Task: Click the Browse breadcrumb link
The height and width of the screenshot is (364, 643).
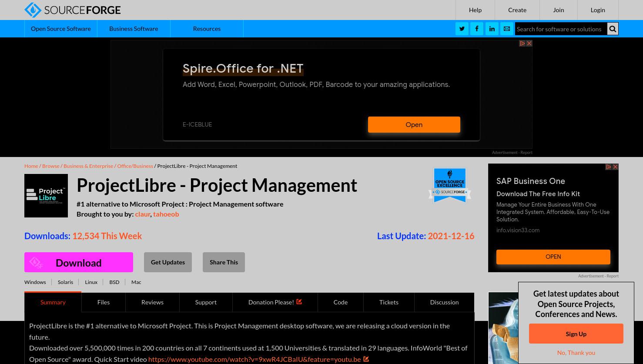Action: pyautogui.click(x=50, y=166)
